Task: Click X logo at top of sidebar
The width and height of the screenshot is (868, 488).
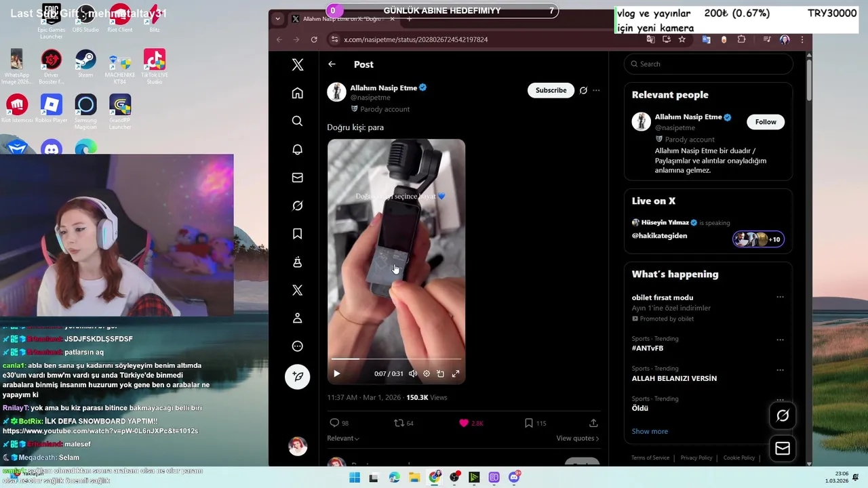Action: point(297,64)
